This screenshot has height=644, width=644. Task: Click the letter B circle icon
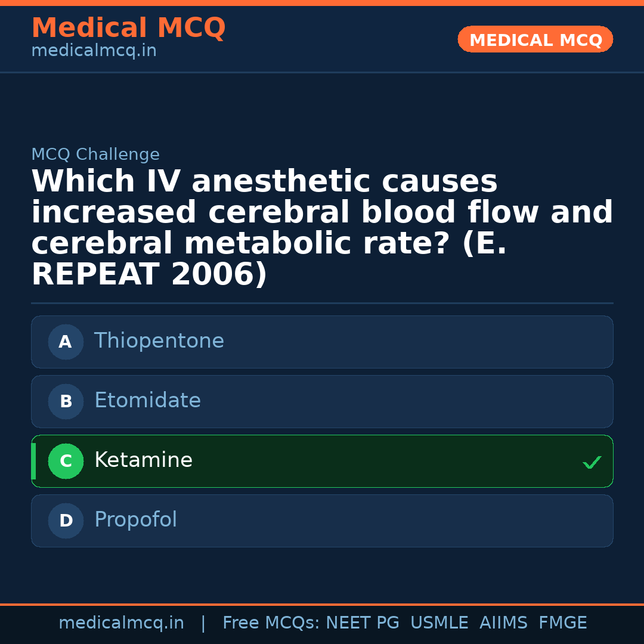coord(66,402)
